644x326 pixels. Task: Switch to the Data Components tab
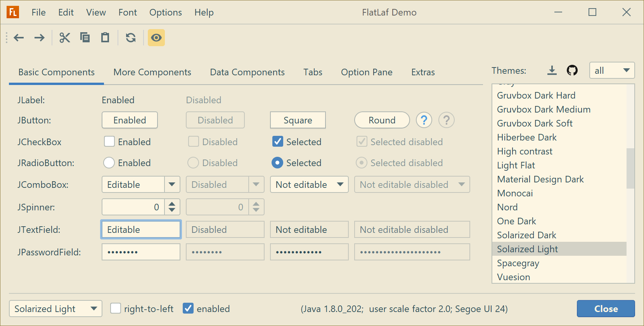247,72
